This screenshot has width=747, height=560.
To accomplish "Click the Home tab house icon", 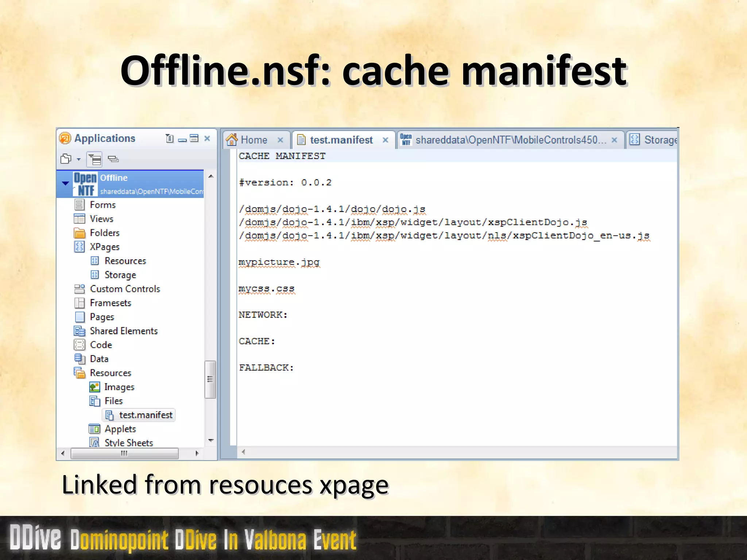I will click(x=232, y=140).
